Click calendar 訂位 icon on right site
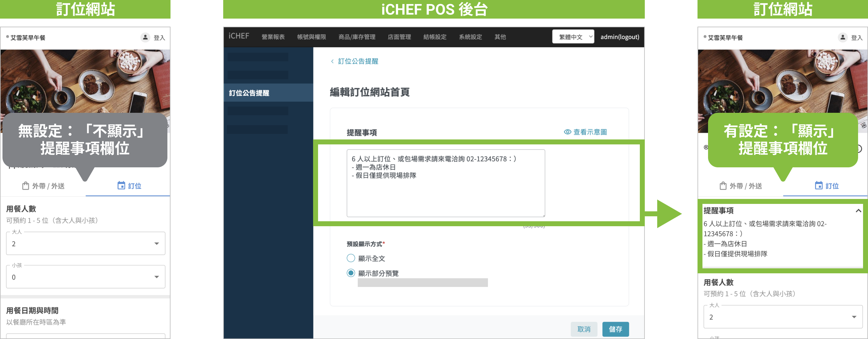 coord(818,185)
